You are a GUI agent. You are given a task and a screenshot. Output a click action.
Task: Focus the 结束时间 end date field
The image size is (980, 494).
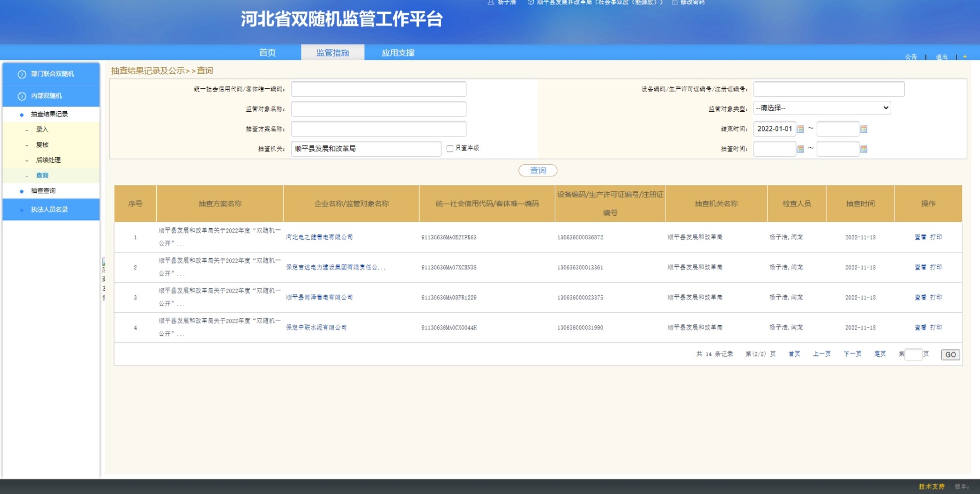837,129
